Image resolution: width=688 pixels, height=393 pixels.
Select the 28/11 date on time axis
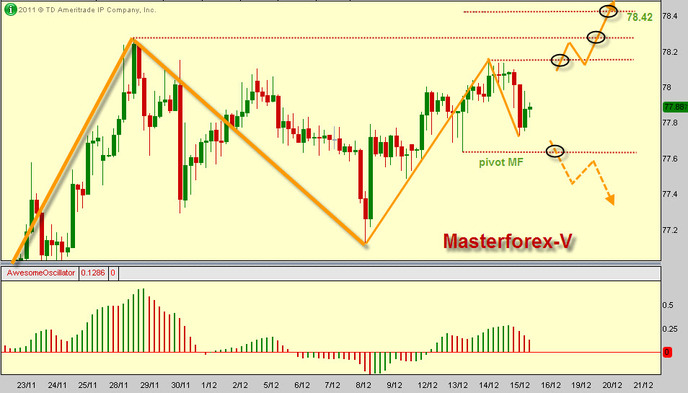point(118,385)
